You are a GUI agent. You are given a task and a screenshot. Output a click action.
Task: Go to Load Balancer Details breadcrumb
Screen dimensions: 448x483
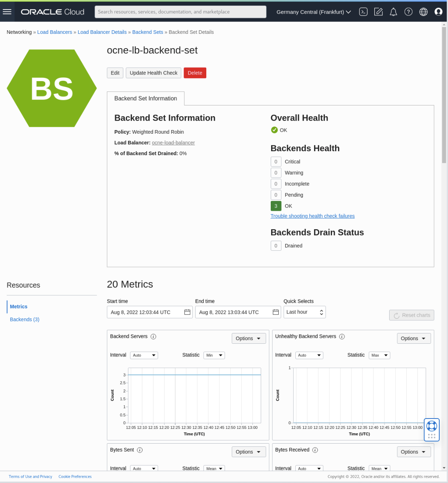point(102,32)
